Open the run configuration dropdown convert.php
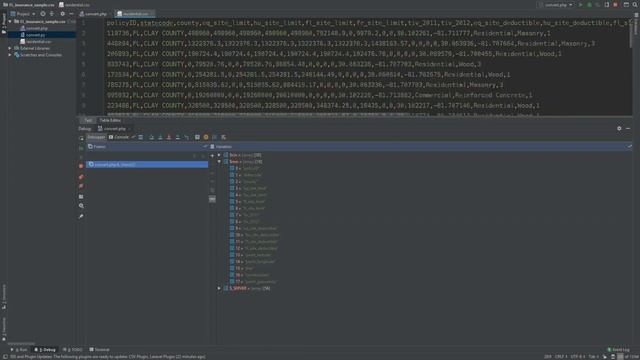The width and height of the screenshot is (640, 360). point(556,5)
